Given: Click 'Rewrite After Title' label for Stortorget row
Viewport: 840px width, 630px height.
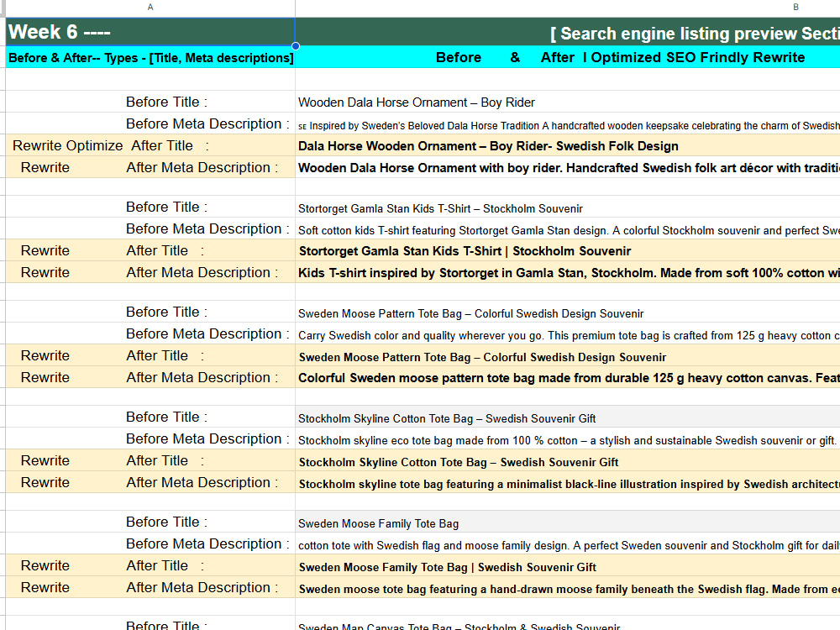Looking at the screenshot, I should 150,250.
